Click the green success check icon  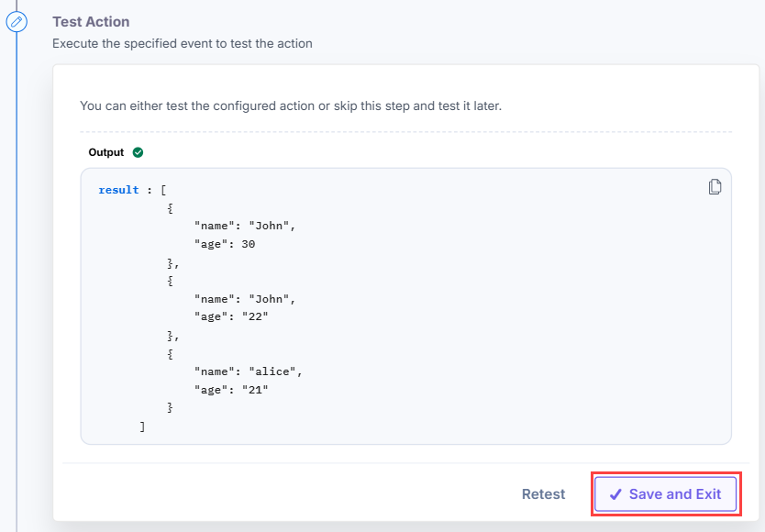point(138,152)
